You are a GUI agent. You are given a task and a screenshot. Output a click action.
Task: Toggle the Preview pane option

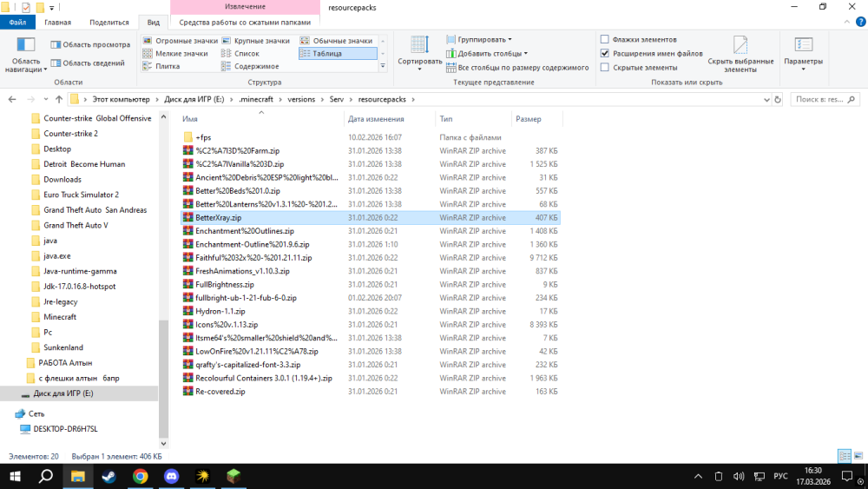pos(90,45)
